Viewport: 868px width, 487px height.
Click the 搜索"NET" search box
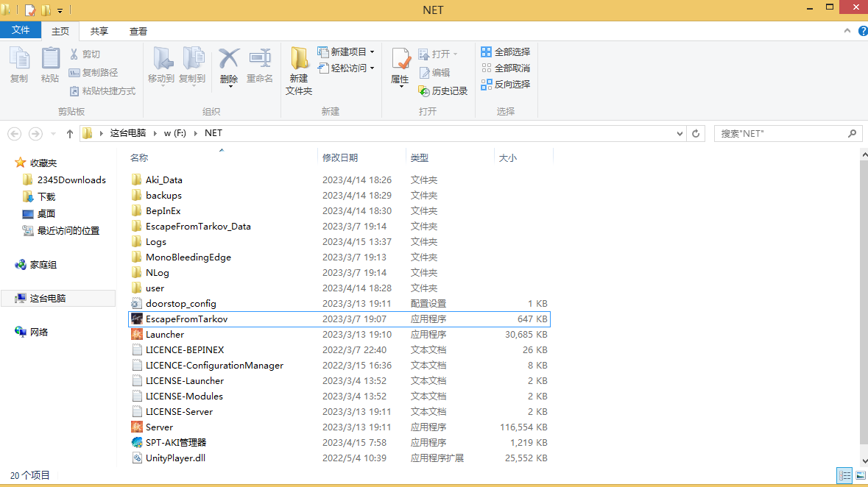[780, 133]
